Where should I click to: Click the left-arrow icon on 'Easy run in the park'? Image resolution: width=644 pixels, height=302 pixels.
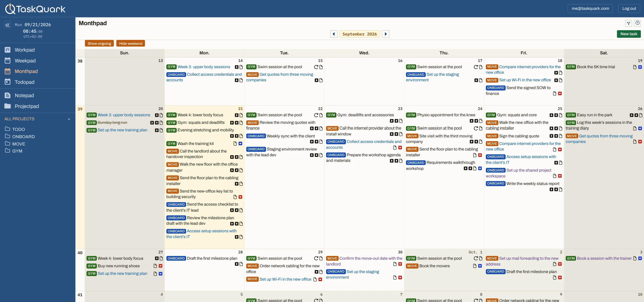point(636,115)
